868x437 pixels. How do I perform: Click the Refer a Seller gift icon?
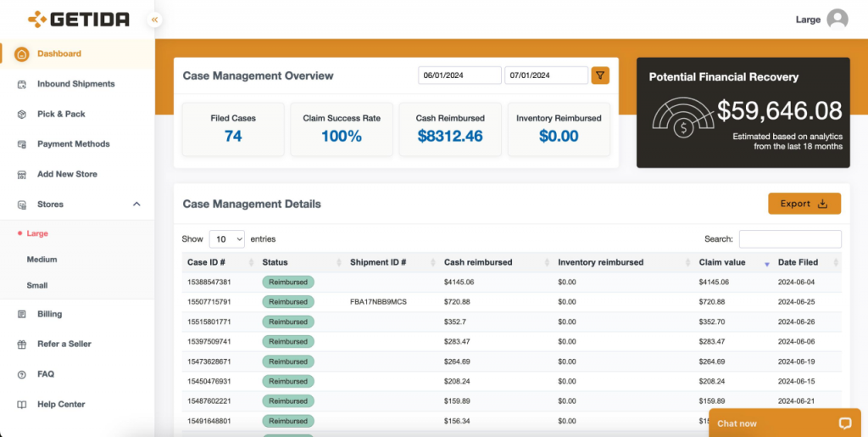21,344
